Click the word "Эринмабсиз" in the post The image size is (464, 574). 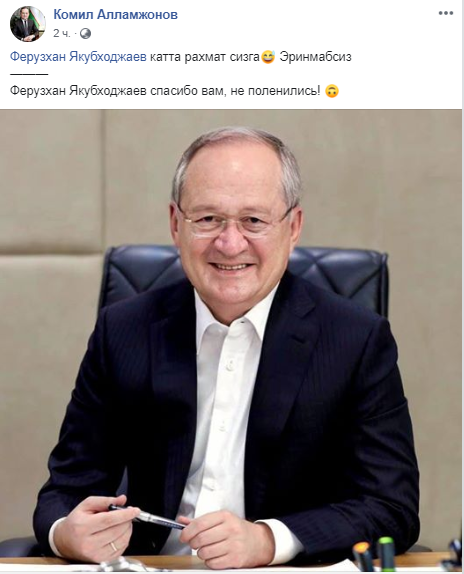(x=315, y=57)
